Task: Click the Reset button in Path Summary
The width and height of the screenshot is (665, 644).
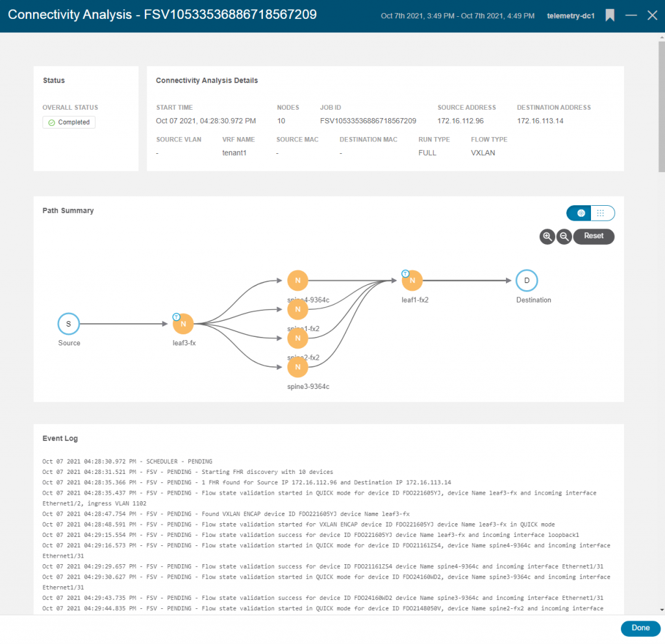Action: point(593,236)
